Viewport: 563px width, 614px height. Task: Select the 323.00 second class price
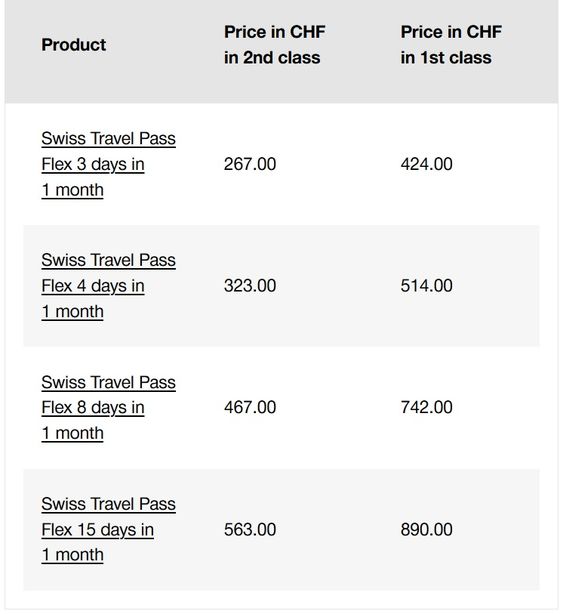(250, 286)
